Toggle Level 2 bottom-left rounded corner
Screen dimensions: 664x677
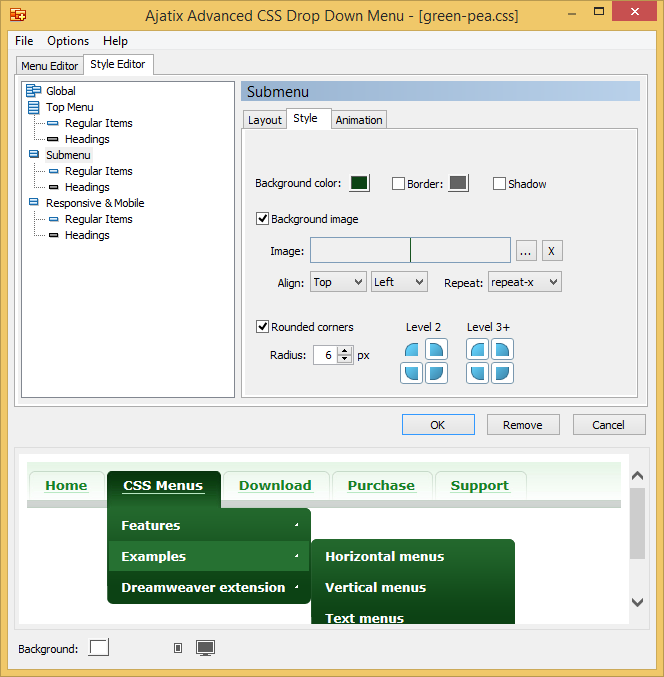[x=411, y=373]
